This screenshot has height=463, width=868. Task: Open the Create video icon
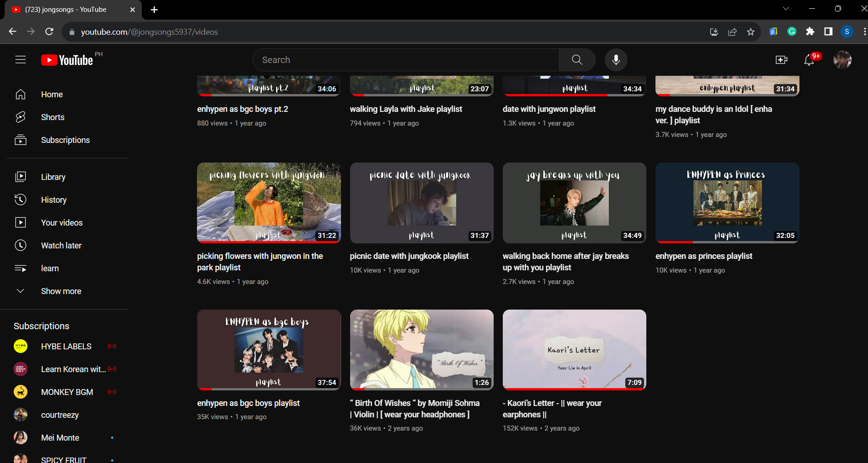point(782,59)
